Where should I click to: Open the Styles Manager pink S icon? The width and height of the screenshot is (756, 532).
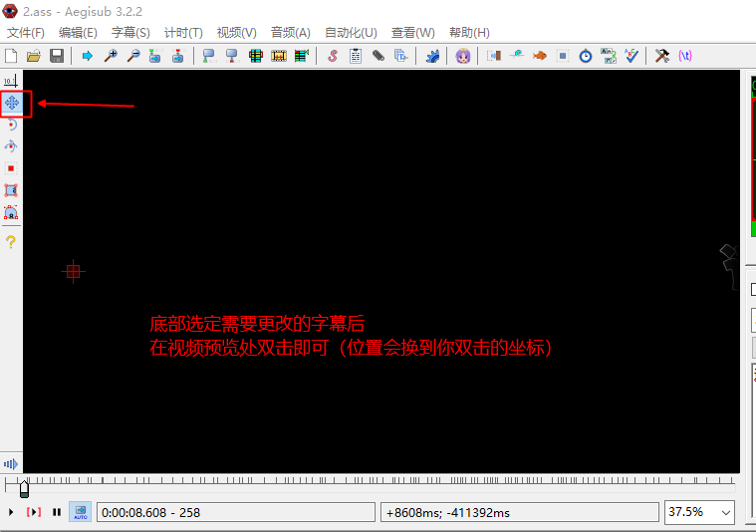point(333,56)
